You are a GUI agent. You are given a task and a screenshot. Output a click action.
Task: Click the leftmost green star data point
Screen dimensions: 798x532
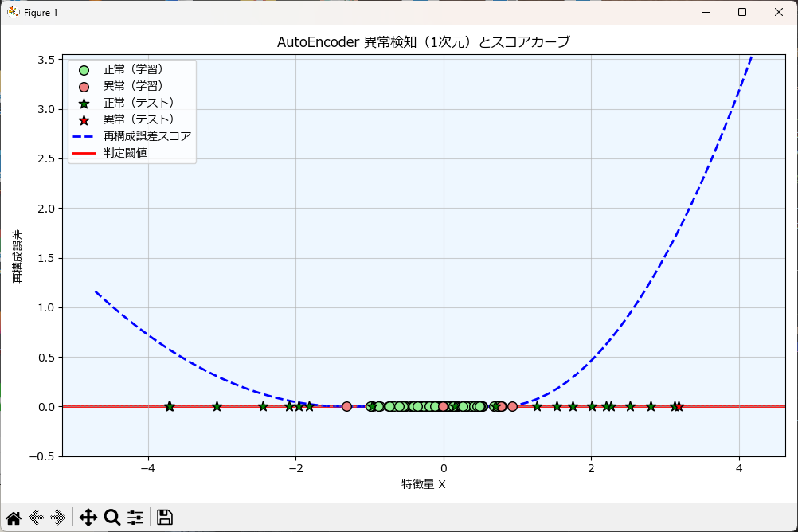click(x=170, y=407)
